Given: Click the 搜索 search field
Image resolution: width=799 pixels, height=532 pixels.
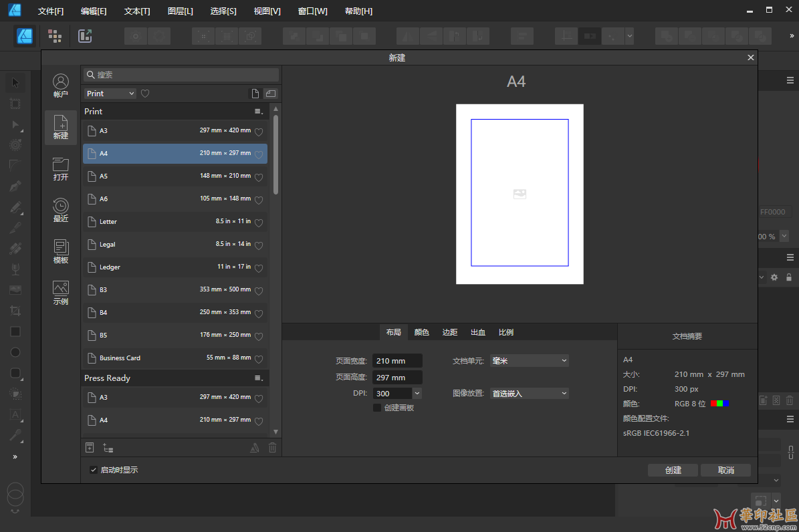Looking at the screenshot, I should coord(181,75).
